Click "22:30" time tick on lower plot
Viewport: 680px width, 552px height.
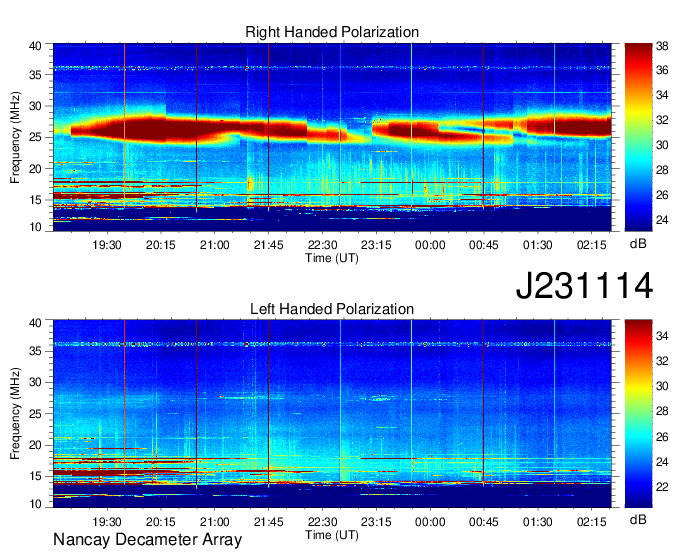(x=322, y=522)
